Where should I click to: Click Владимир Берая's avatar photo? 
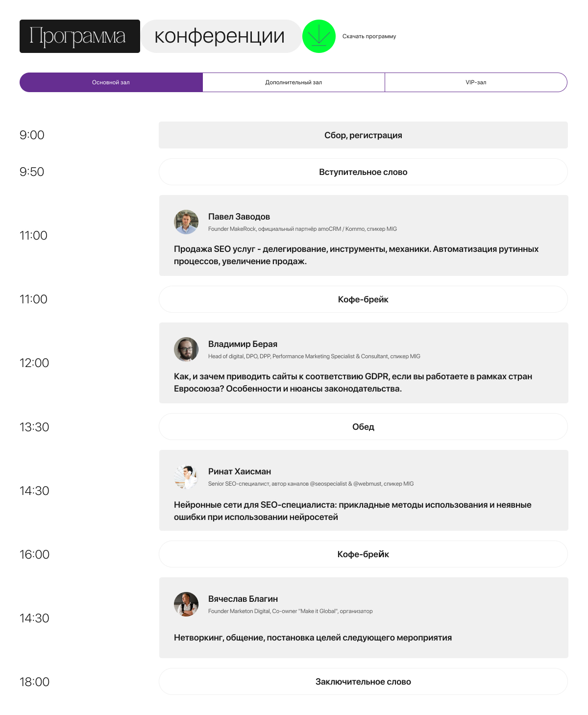point(186,349)
